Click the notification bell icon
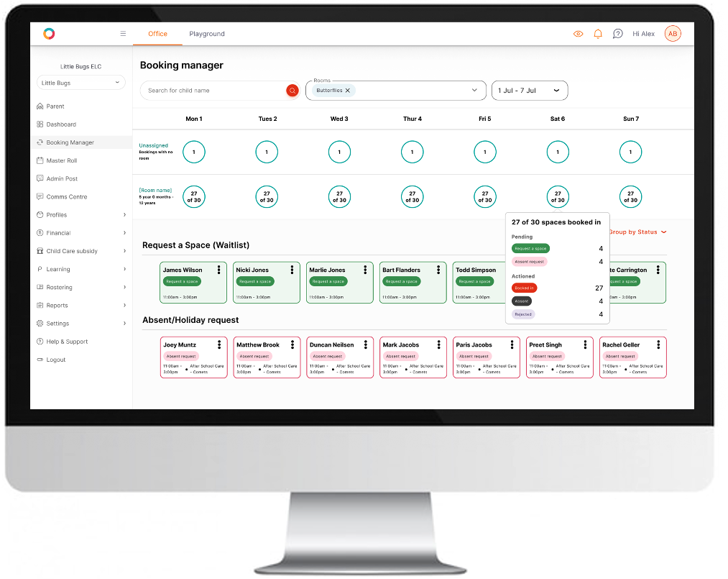The width and height of the screenshot is (728, 579). [x=597, y=33]
